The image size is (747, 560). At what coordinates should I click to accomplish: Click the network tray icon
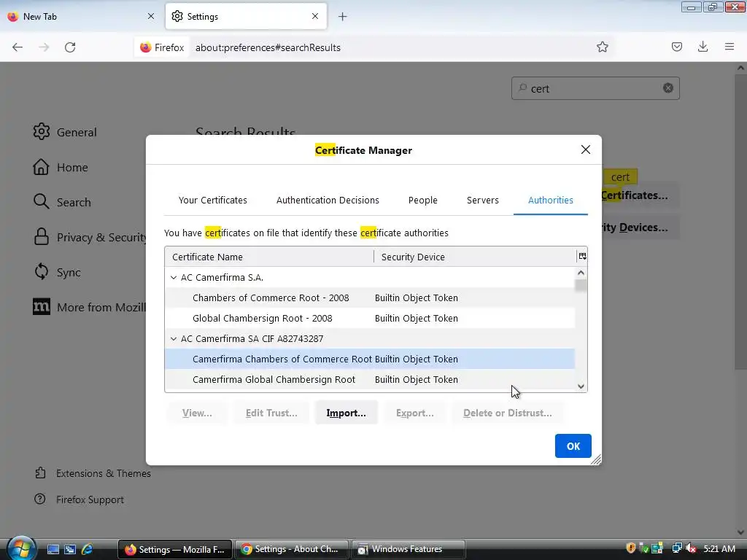[x=676, y=548]
